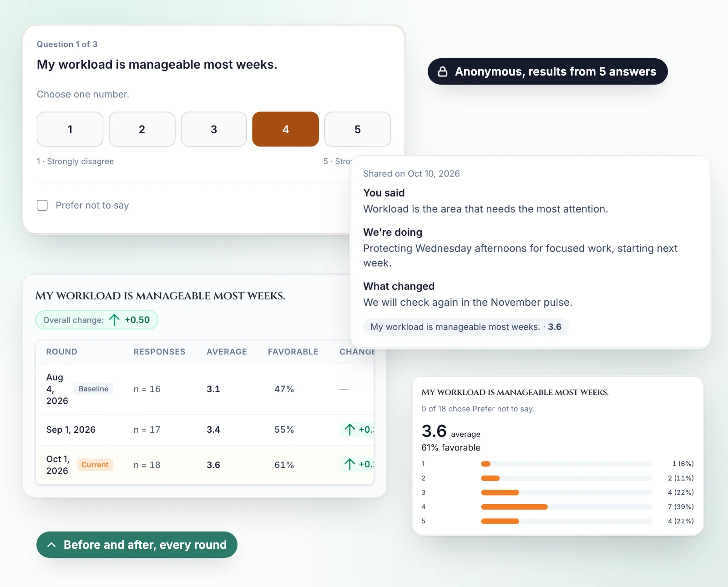The height and width of the screenshot is (587, 728).
Task: Click the up arrow in the Oct 1, 2026 row
Action: click(x=349, y=465)
